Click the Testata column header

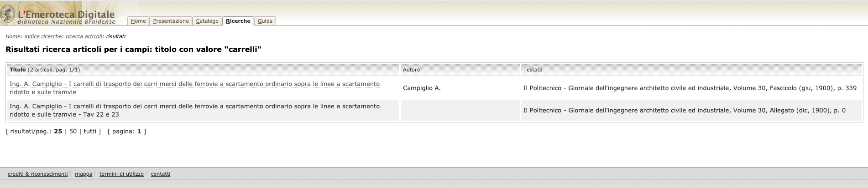pos(533,70)
